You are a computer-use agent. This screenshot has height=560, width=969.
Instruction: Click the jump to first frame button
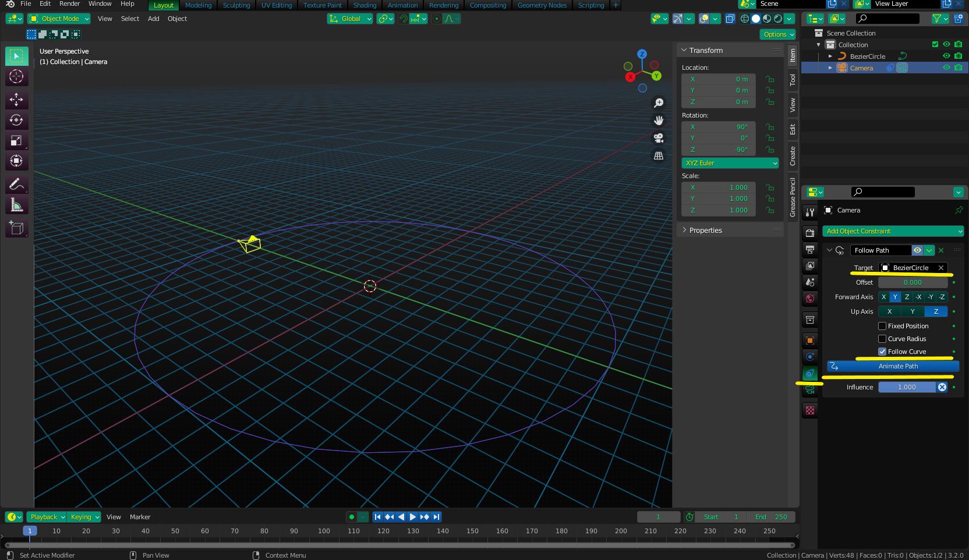pyautogui.click(x=377, y=517)
